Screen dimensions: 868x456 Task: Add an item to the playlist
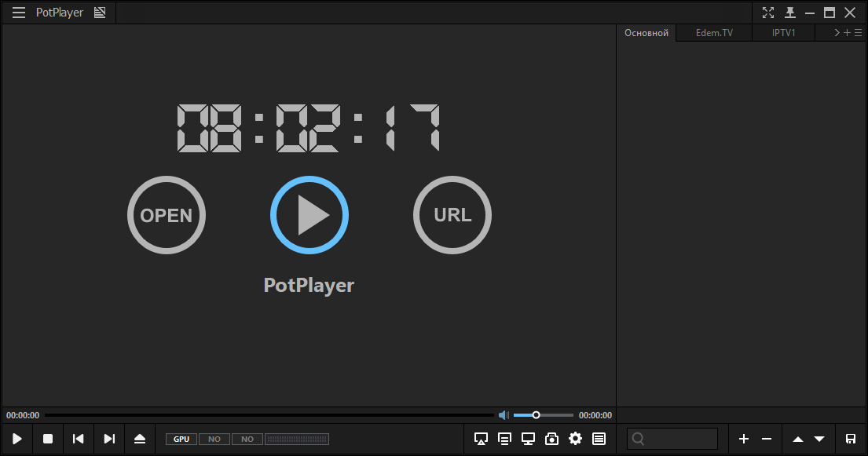[744, 439]
